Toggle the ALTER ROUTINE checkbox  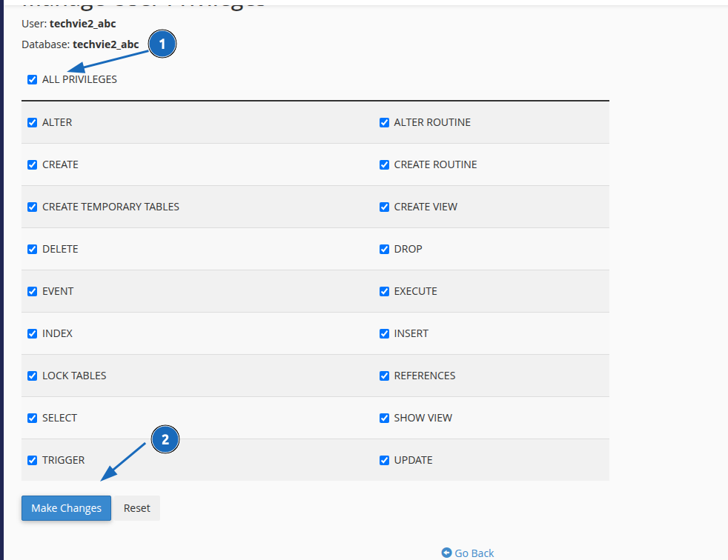(x=384, y=123)
